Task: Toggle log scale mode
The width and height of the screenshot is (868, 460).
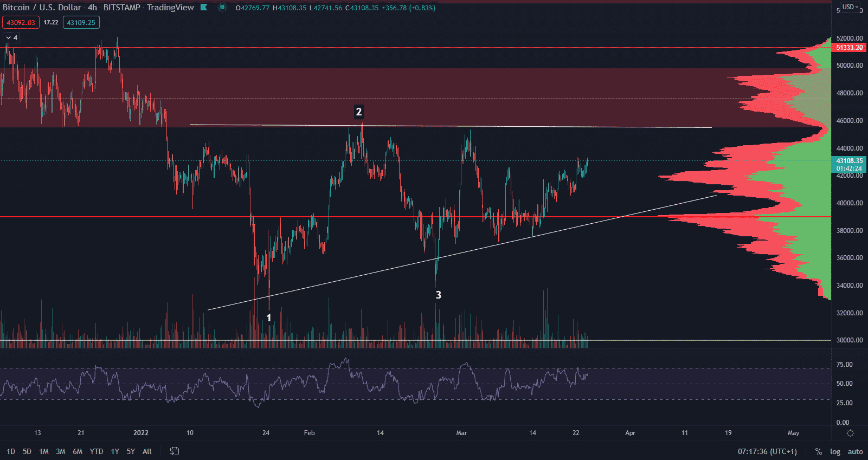Action: tap(835, 451)
